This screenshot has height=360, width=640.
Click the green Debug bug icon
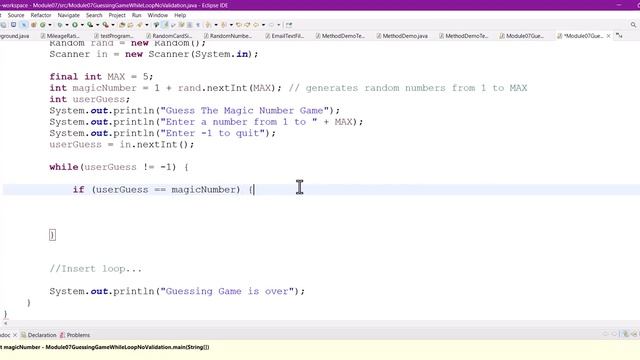(60, 25)
